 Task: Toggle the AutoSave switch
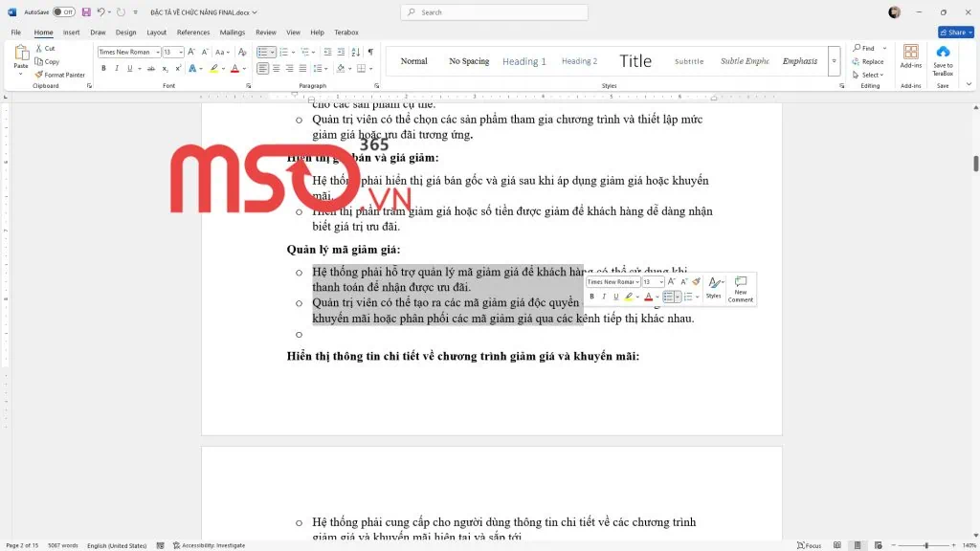click(x=63, y=12)
